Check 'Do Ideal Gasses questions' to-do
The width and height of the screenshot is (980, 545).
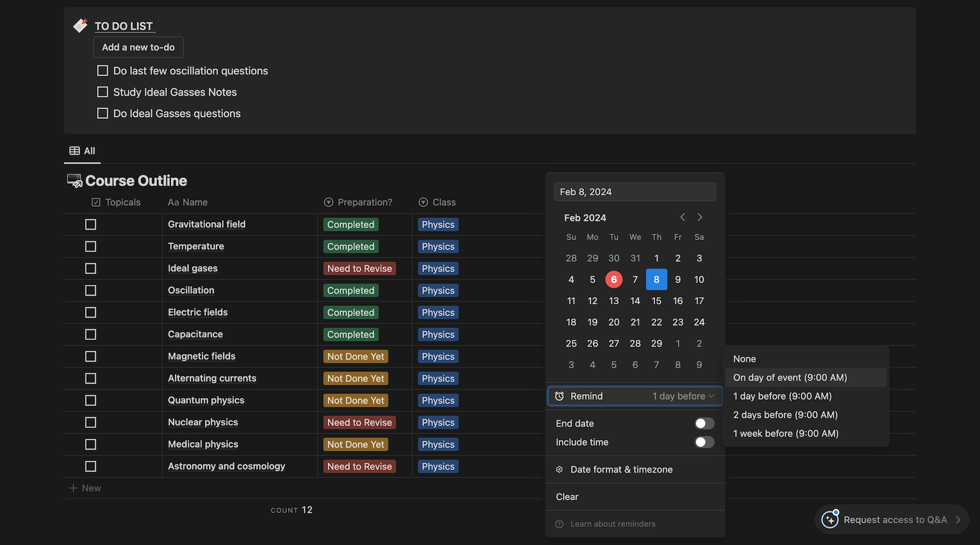(x=103, y=114)
